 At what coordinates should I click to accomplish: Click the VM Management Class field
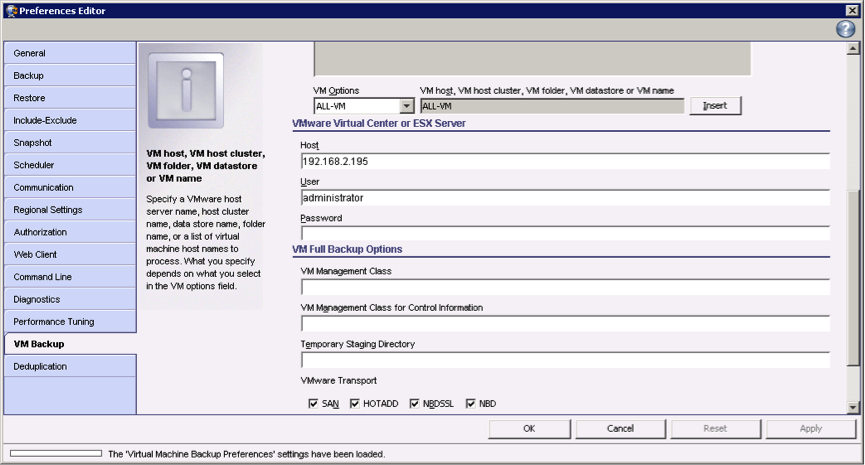tap(565, 287)
